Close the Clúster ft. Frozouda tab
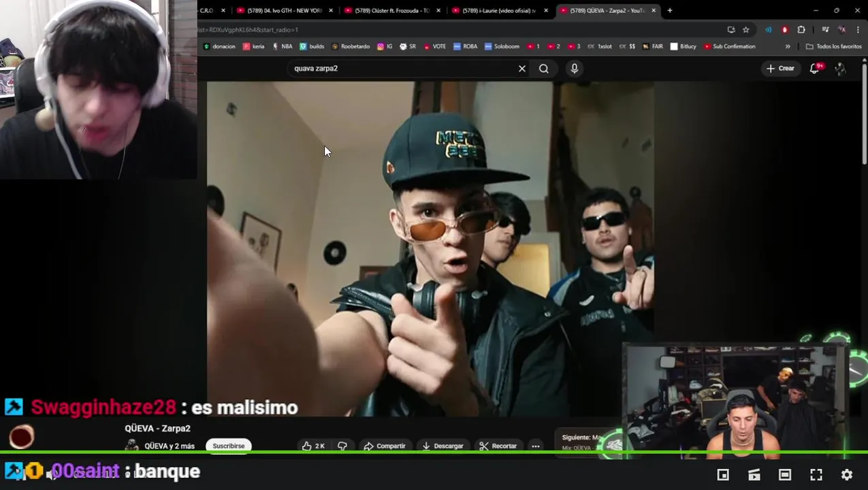This screenshot has width=868, height=490. point(438,10)
